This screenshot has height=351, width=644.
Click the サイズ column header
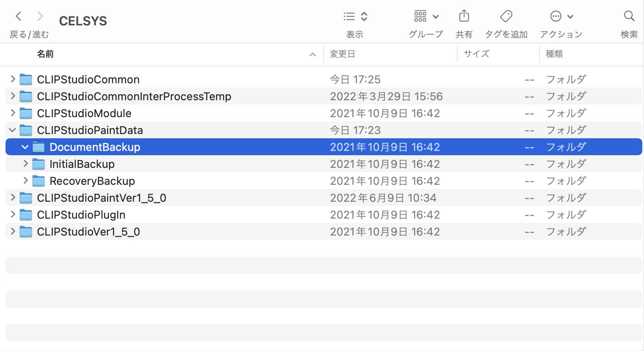[476, 54]
